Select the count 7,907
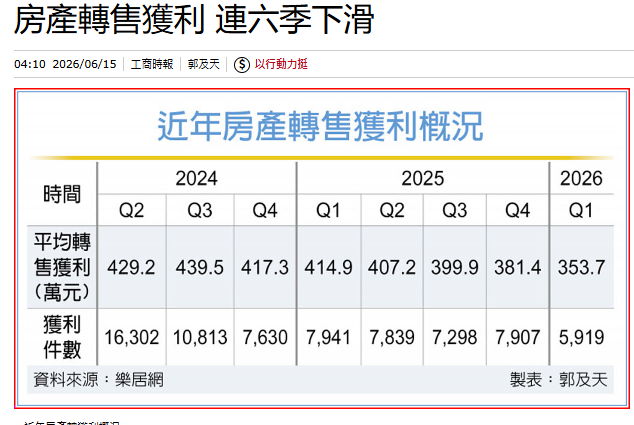The width and height of the screenshot is (634, 425). 518,338
